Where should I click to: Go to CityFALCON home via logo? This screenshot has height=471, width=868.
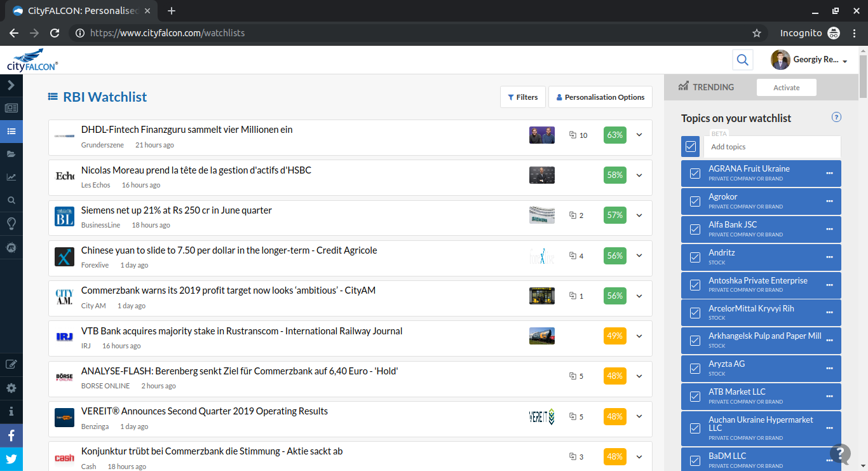pos(32,60)
